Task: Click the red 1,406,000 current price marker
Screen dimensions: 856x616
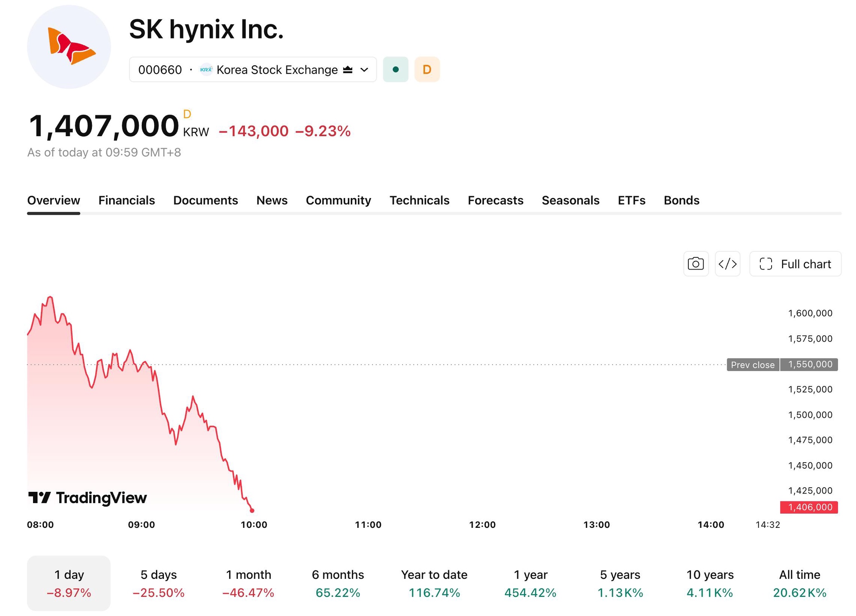Action: click(809, 507)
